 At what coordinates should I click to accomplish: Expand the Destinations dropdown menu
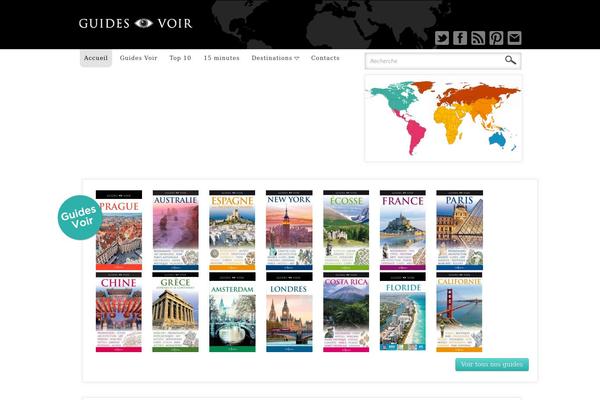point(275,58)
